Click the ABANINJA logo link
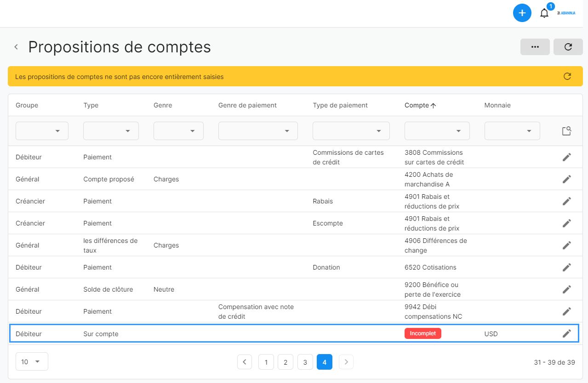 pyautogui.click(x=566, y=13)
